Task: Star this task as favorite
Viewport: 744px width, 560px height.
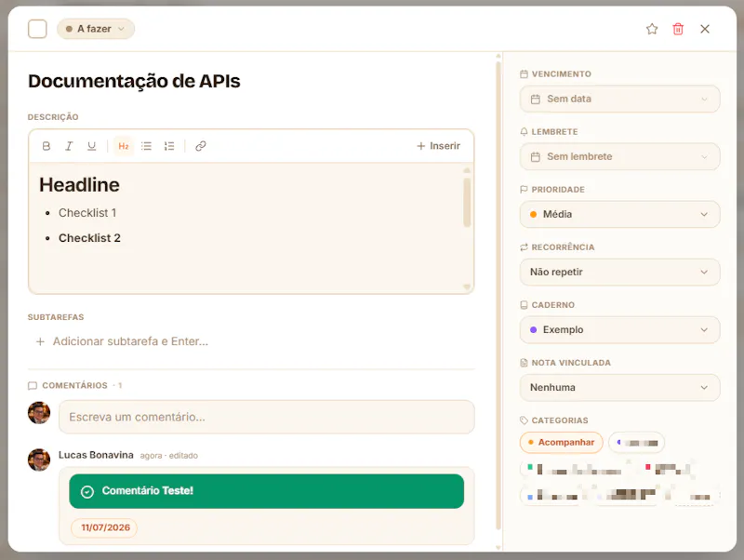Action: pos(652,29)
